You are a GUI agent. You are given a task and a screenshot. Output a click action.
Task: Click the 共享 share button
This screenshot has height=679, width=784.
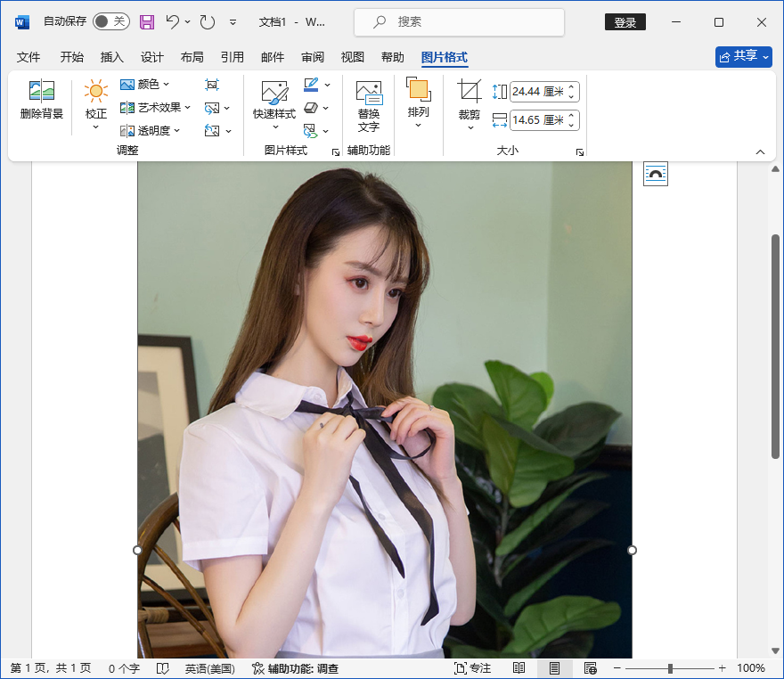(742, 56)
